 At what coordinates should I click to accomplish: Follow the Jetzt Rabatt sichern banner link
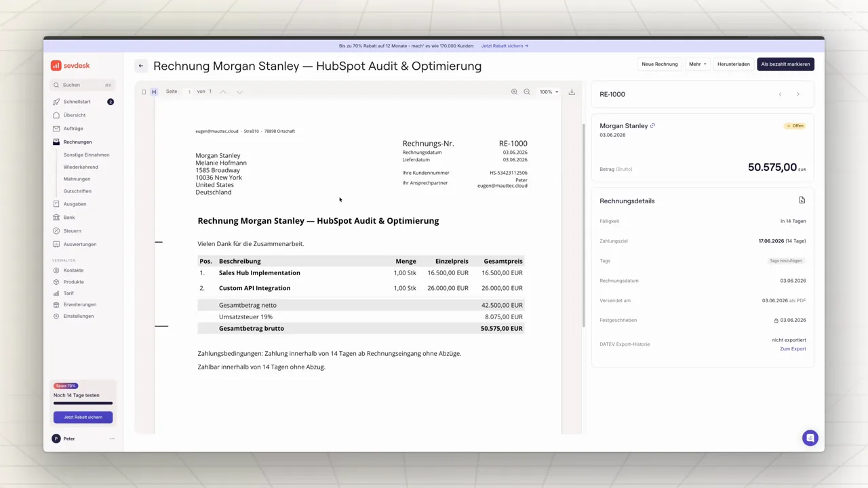505,46
